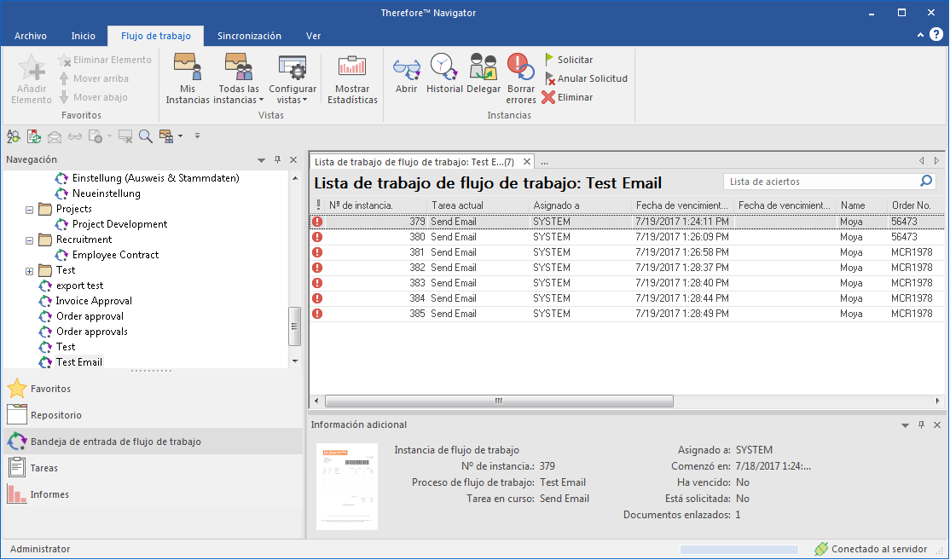The width and height of the screenshot is (950, 560).
Task: Click the Eliminar red X
Action: pos(548,97)
